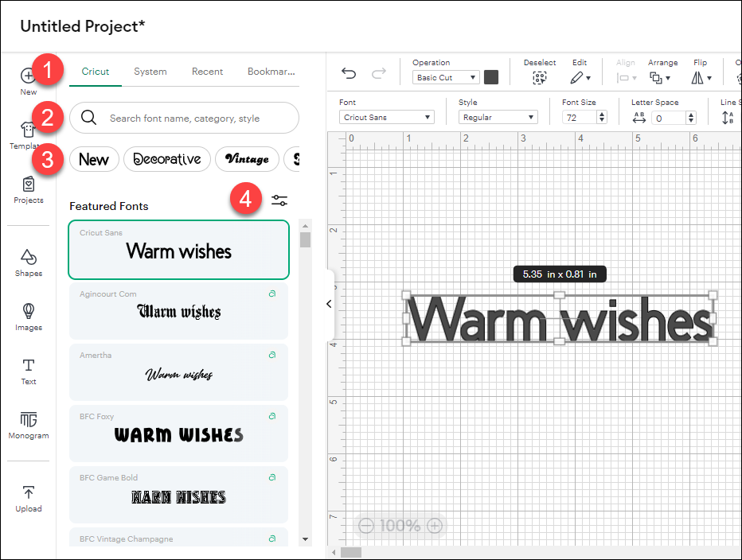Screen dimensions: 742x560
Task: Select the Cricut Sans font card
Action: (x=179, y=250)
